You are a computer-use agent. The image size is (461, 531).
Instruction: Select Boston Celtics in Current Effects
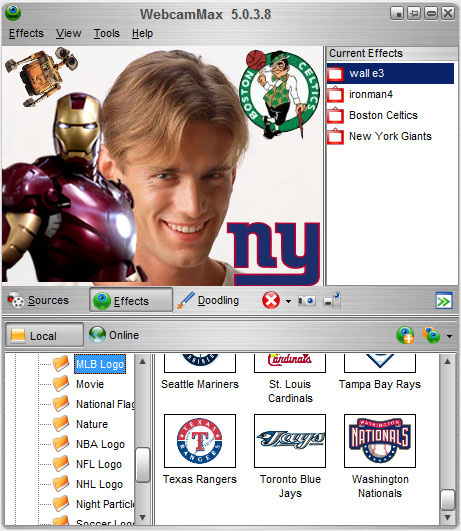390,115
